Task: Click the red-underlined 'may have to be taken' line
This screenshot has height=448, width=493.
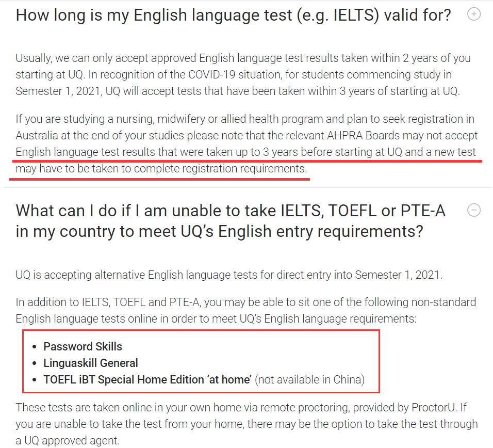Action: coord(161,169)
